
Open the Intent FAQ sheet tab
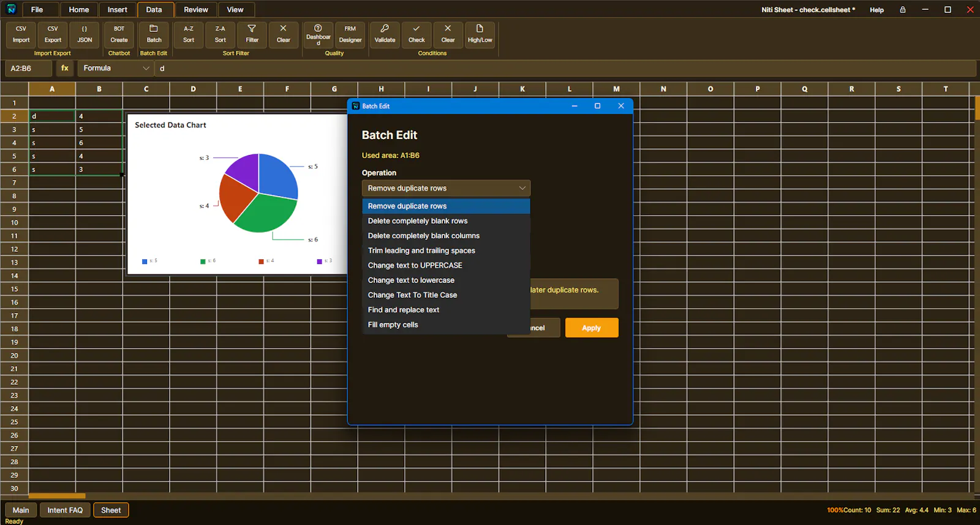click(x=65, y=510)
